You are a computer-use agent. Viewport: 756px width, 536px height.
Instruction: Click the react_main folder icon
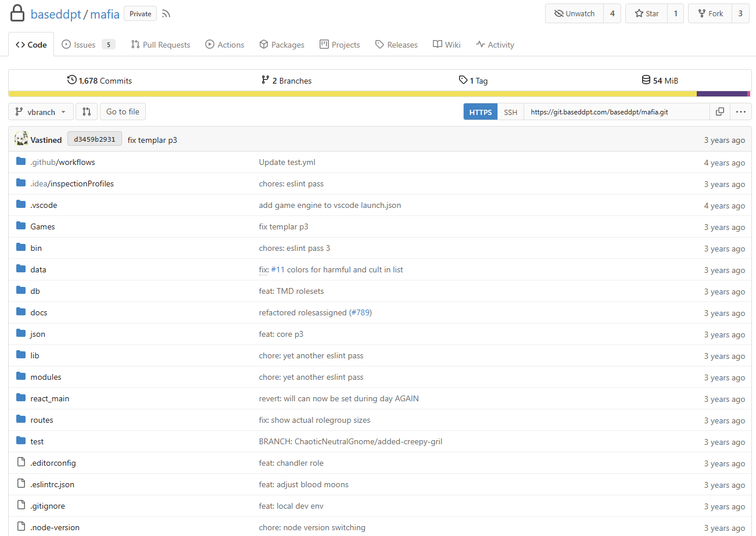coord(22,398)
